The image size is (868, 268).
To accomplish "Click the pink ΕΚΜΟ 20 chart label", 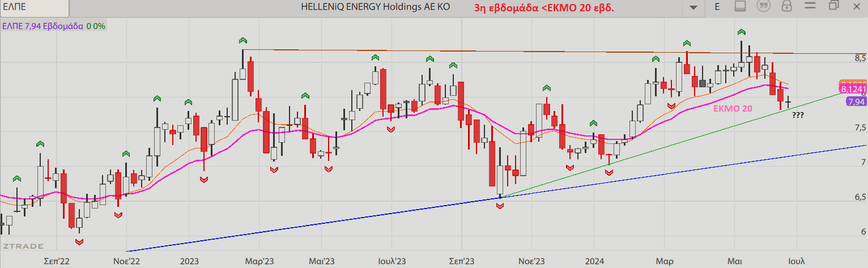I will [x=733, y=108].
